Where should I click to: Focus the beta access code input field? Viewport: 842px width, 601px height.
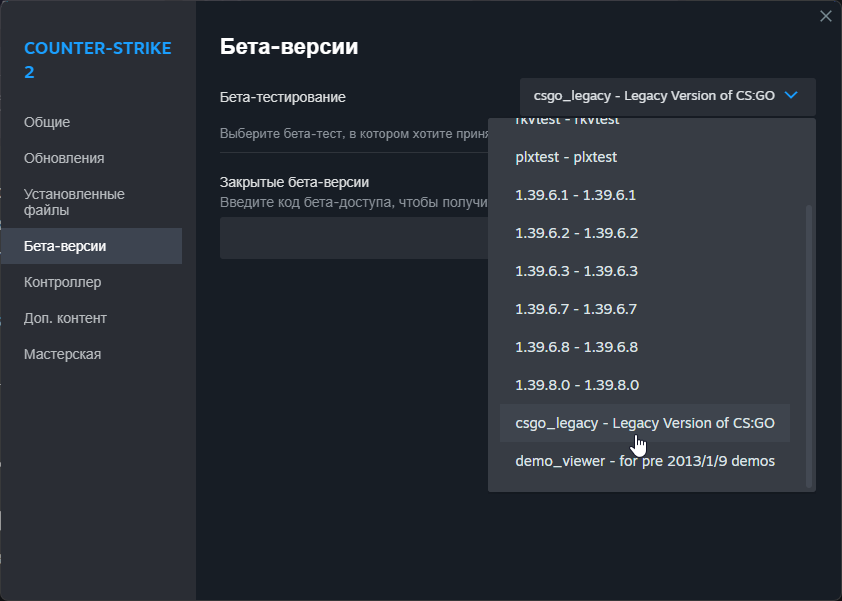point(354,238)
